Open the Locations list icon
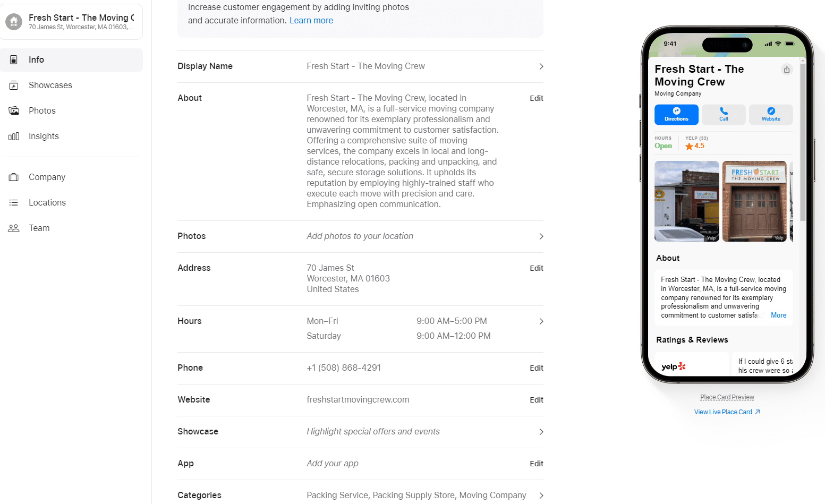The height and width of the screenshot is (504, 825). pos(14,202)
